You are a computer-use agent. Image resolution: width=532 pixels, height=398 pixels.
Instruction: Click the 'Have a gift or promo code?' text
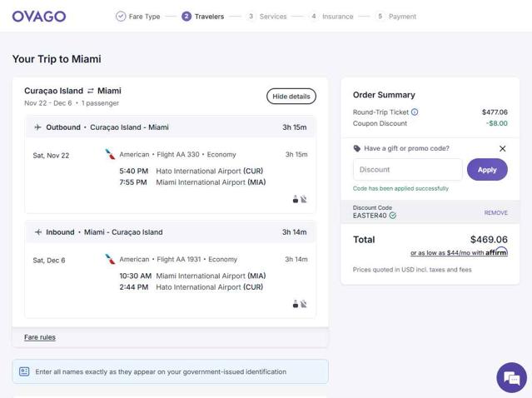tap(406, 148)
